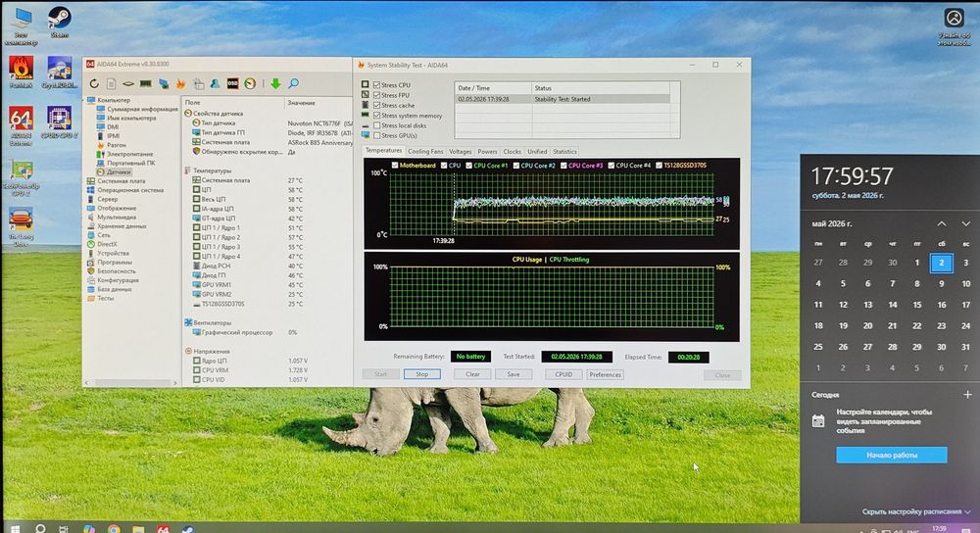Select 'Тесты' tree item
The image size is (980, 533).
coord(106,298)
